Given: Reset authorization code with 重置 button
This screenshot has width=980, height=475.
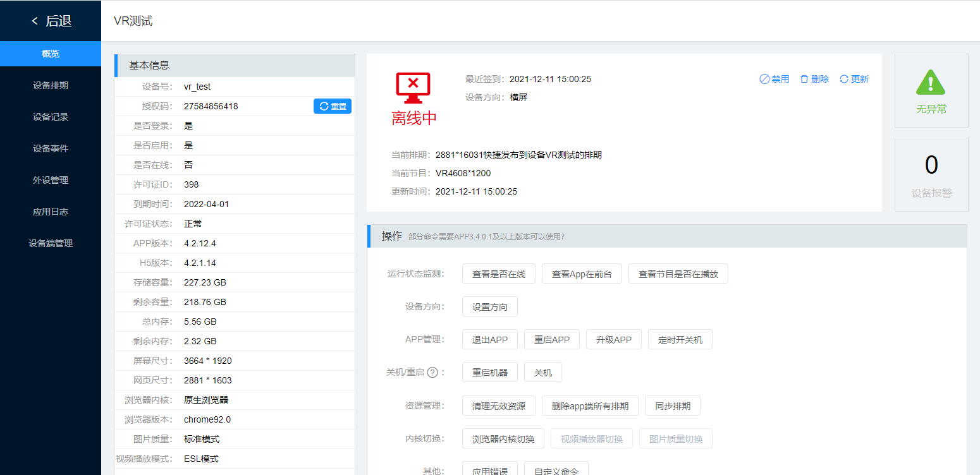Looking at the screenshot, I should coord(333,106).
